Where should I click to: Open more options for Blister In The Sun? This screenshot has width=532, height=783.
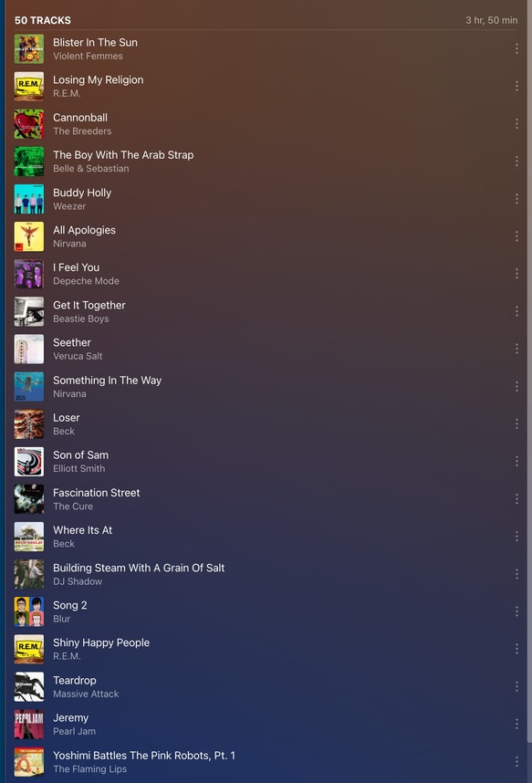click(x=516, y=48)
